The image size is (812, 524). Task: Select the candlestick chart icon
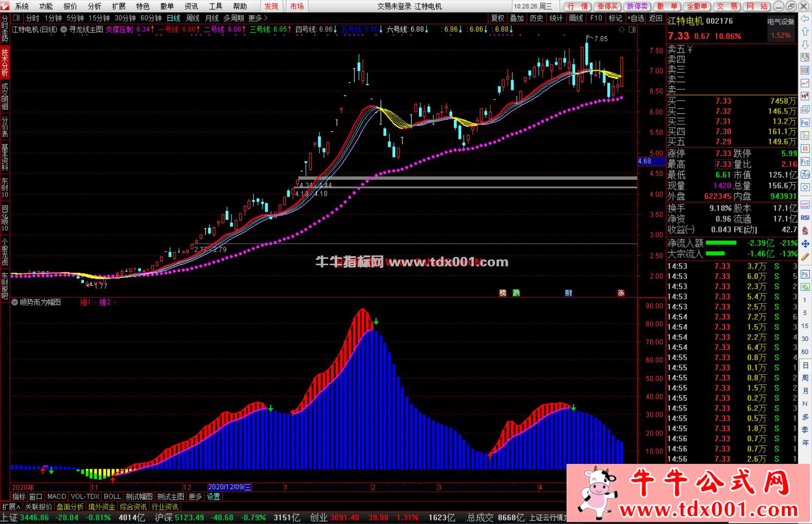click(805, 97)
